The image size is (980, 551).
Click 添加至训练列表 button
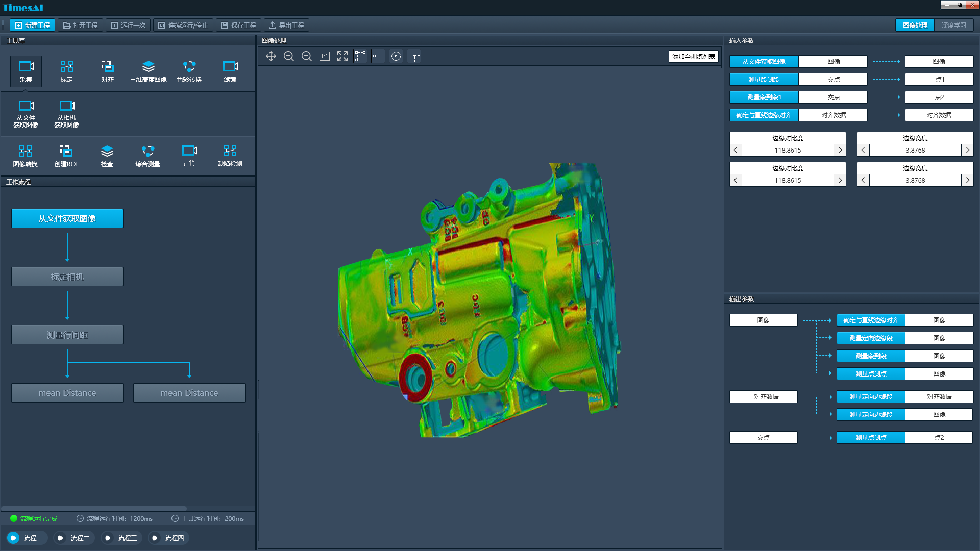pyautogui.click(x=694, y=56)
